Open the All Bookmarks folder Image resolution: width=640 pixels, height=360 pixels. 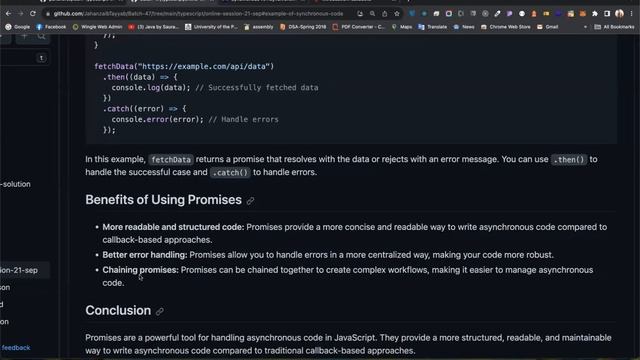614,27
